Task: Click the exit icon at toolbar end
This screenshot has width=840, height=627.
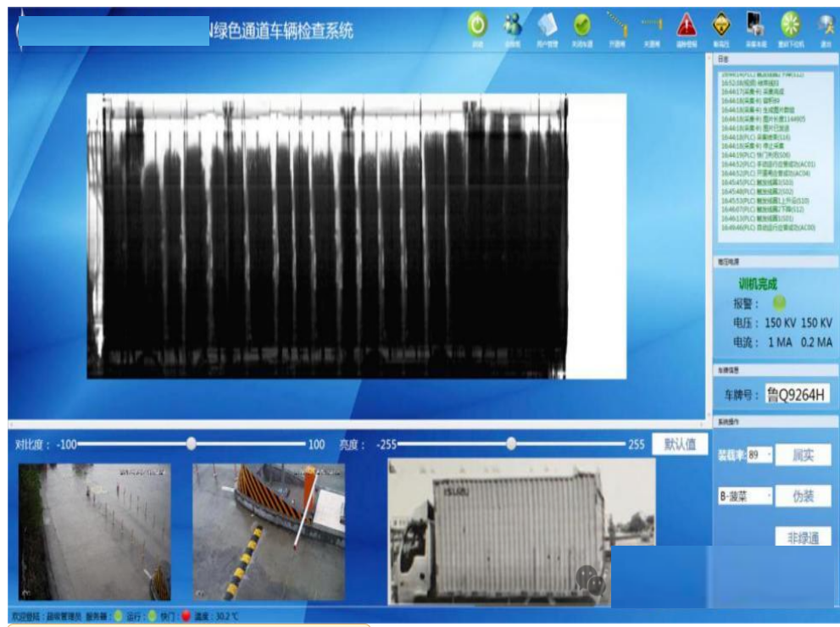Action: (825, 25)
